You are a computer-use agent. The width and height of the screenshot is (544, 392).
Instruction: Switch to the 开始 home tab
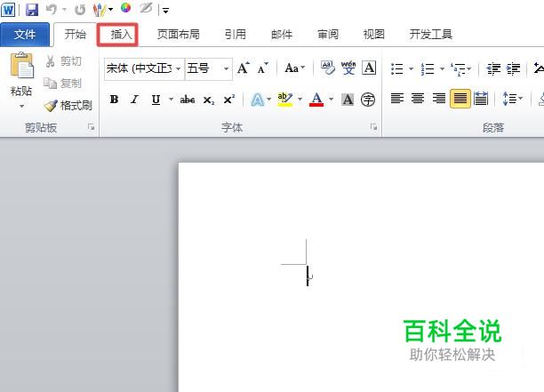pyautogui.click(x=75, y=35)
